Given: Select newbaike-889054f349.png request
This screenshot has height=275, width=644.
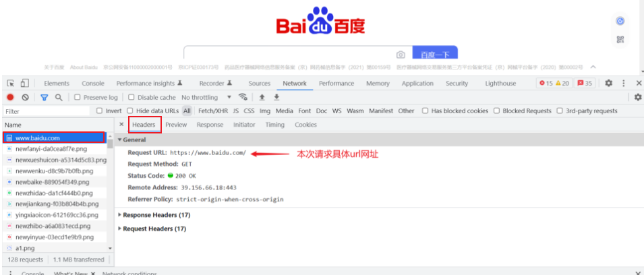Looking at the screenshot, I should click(x=55, y=182).
